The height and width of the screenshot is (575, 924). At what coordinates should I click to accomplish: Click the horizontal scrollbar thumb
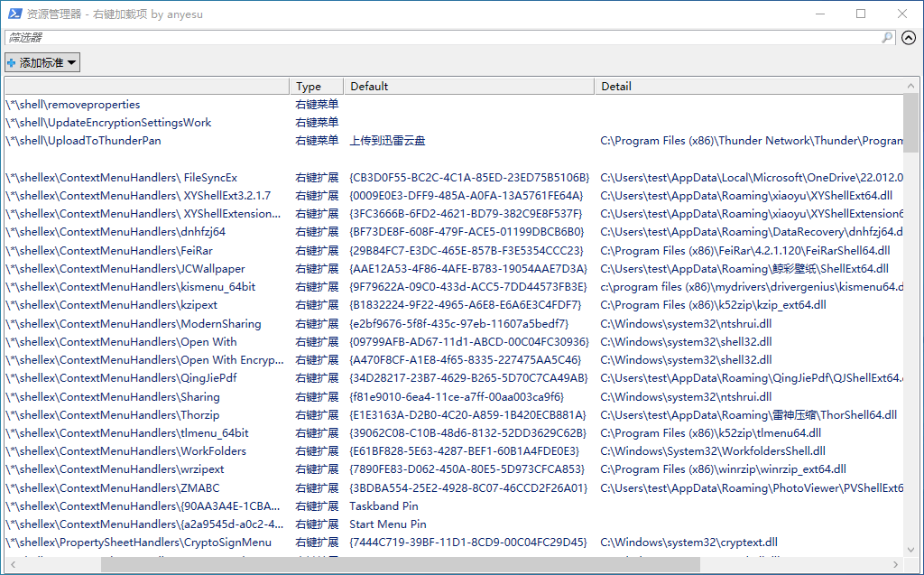(x=400, y=564)
